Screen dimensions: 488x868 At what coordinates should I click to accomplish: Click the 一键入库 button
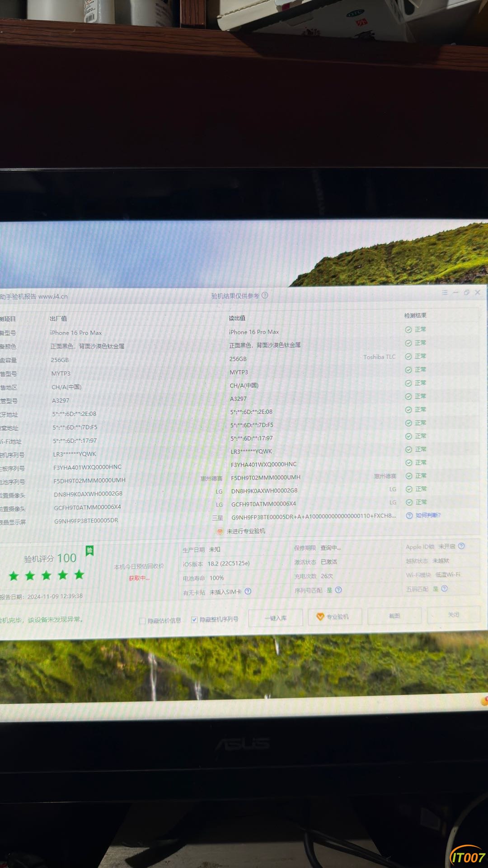point(276,618)
